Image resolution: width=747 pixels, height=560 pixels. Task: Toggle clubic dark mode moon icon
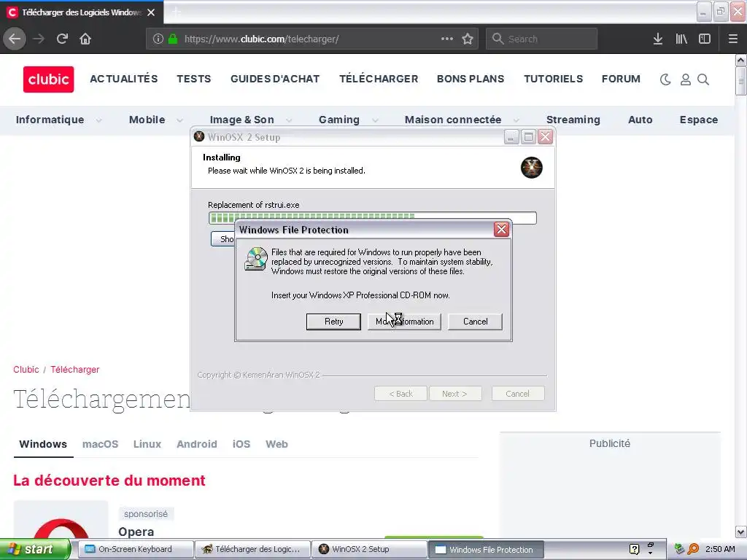click(665, 79)
